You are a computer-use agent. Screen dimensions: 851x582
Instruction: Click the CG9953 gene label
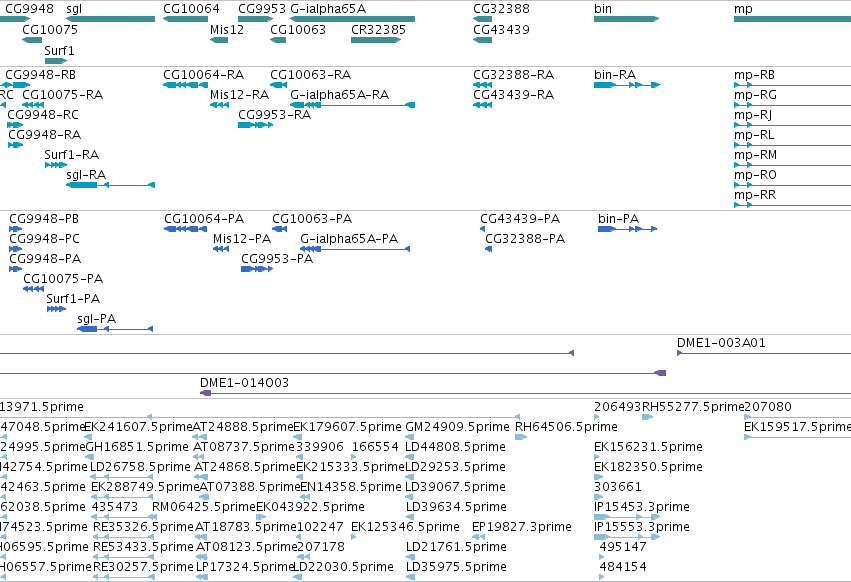[262, 9]
